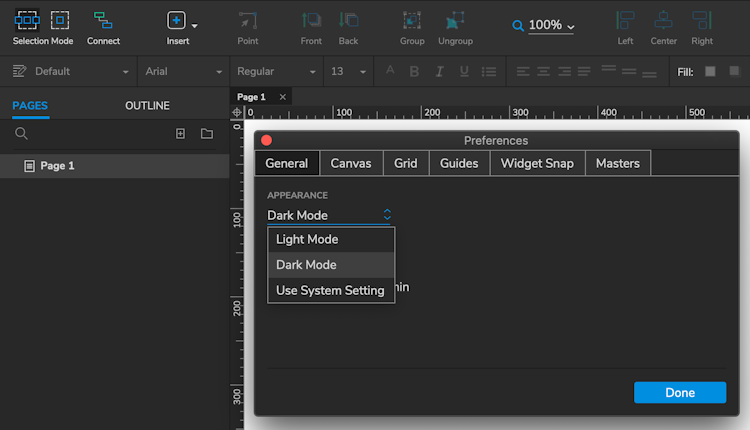This screenshot has height=430, width=750.
Task: Select Page 1 in the pages list
Action: point(57,166)
